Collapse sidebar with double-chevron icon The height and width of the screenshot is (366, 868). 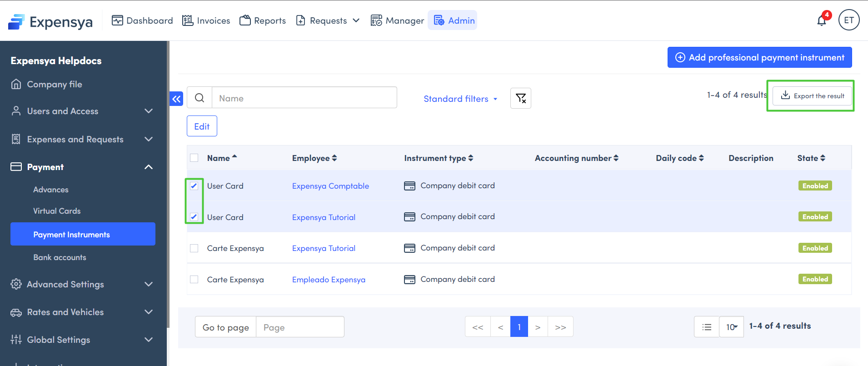click(x=176, y=99)
